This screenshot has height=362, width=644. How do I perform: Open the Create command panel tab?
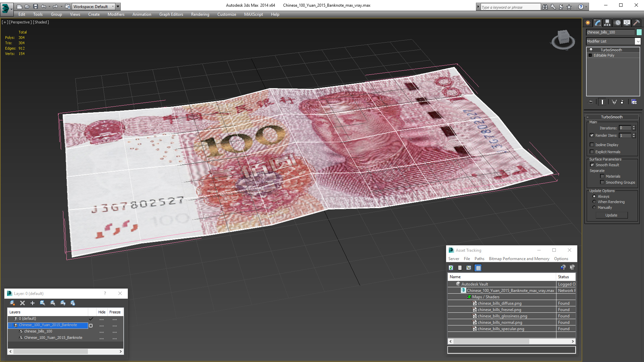(x=588, y=23)
